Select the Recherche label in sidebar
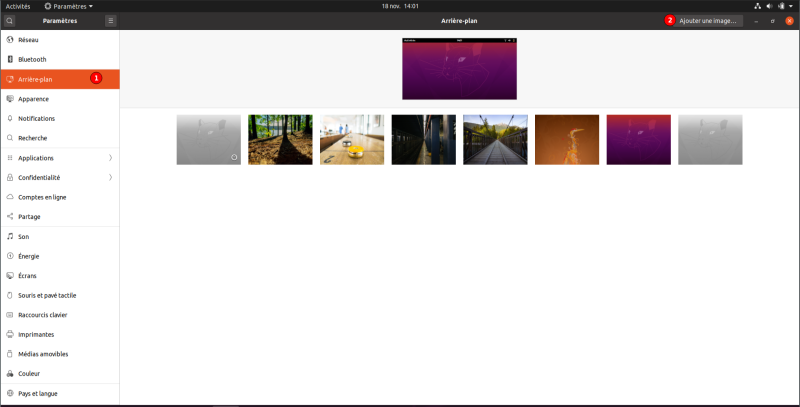Screen dimensions: 800x407 [x=32, y=138]
